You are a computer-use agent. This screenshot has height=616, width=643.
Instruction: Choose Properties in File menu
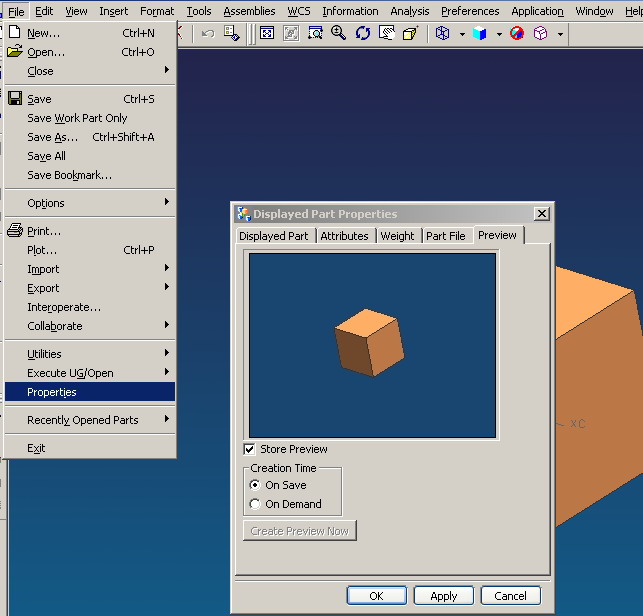(90, 392)
